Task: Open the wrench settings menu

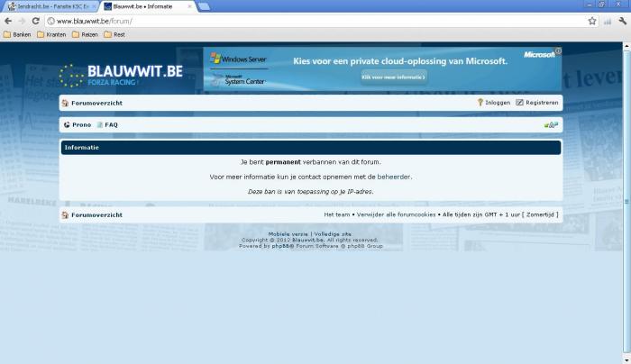Action: click(x=623, y=21)
